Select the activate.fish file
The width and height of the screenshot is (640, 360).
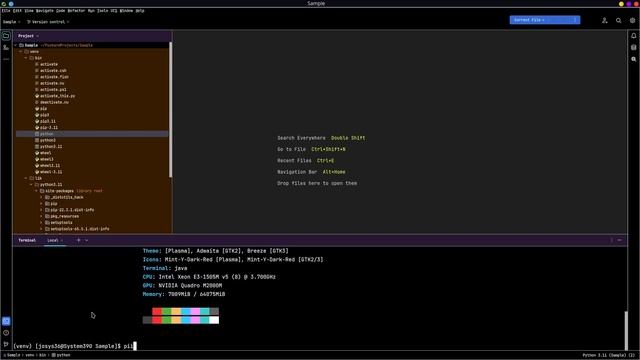[54, 77]
